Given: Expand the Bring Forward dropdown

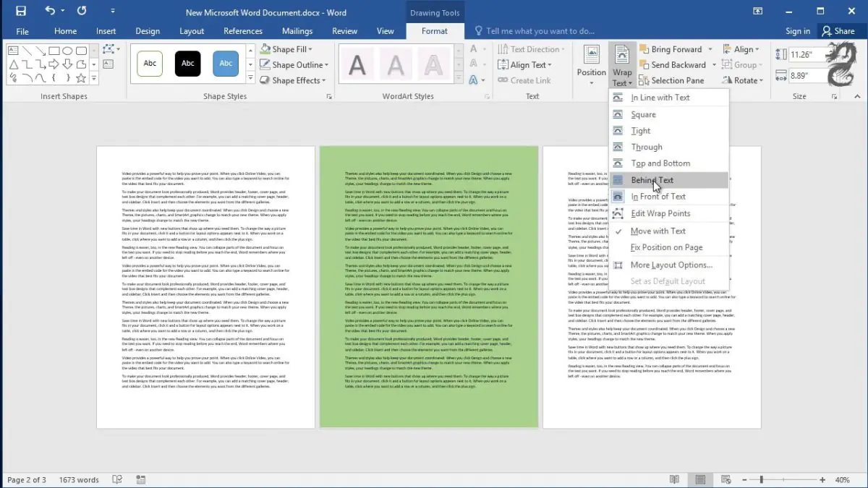Looking at the screenshot, I should [x=709, y=48].
